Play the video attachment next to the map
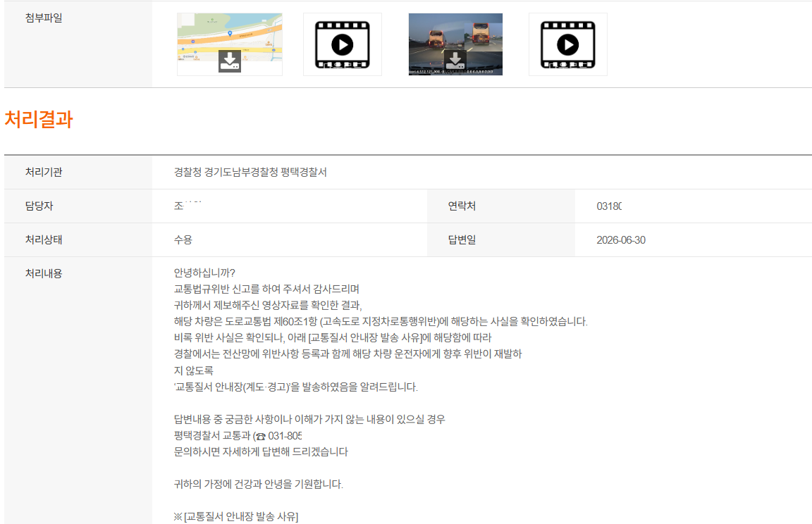 click(x=343, y=44)
